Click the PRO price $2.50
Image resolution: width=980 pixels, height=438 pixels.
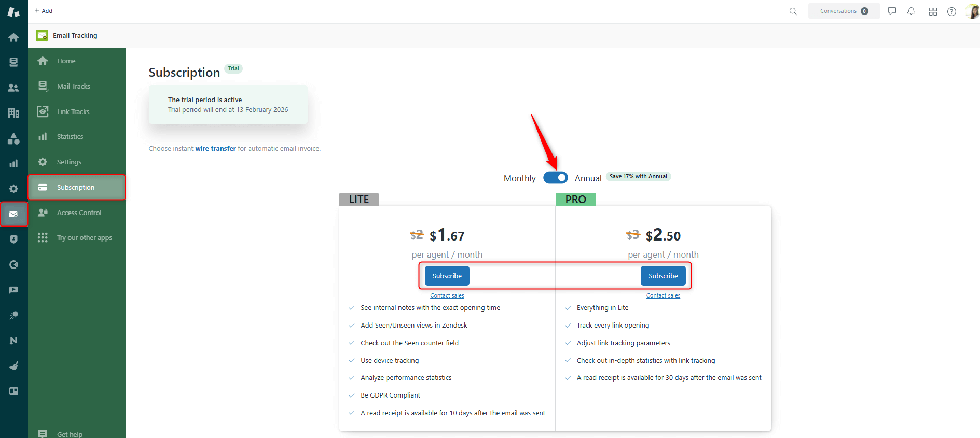[x=663, y=235]
